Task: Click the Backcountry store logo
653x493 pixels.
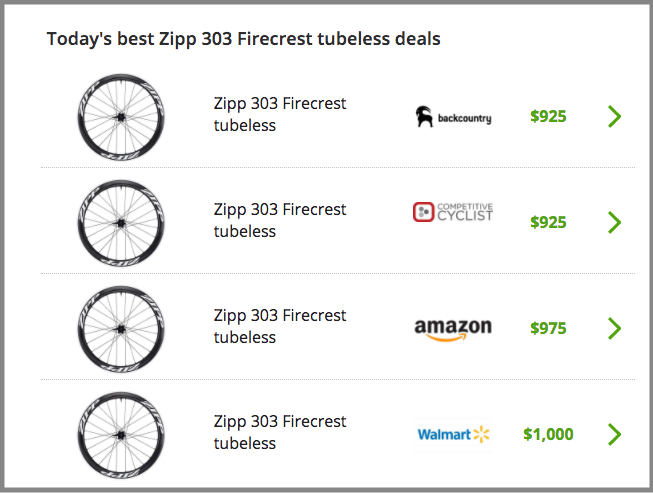Action: tap(453, 116)
